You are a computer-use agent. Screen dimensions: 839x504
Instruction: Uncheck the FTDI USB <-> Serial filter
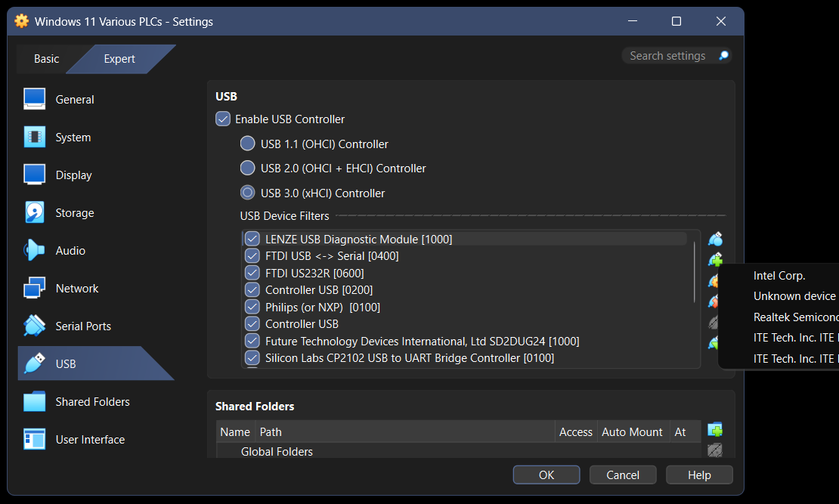[x=252, y=255]
